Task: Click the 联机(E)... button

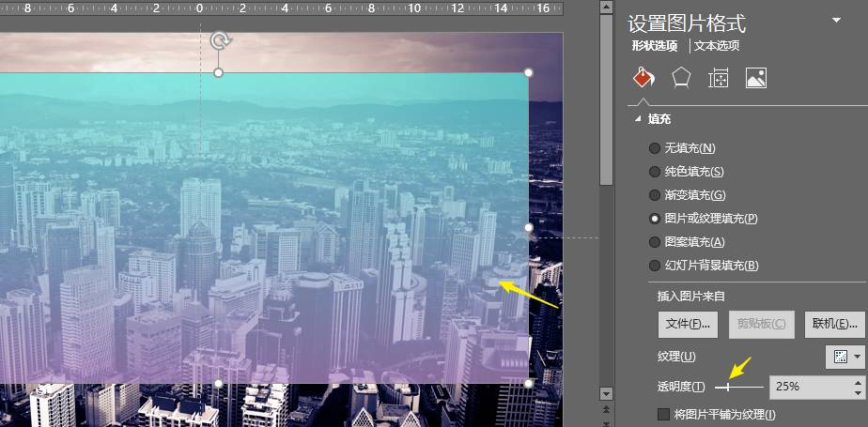Action: point(835,324)
